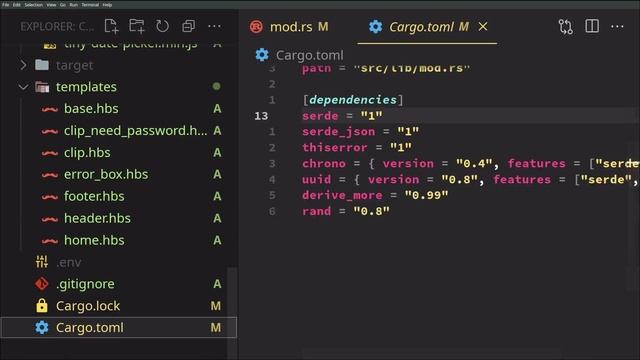Click the serde_json dependency line
The width and height of the screenshot is (640, 360).
(361, 131)
